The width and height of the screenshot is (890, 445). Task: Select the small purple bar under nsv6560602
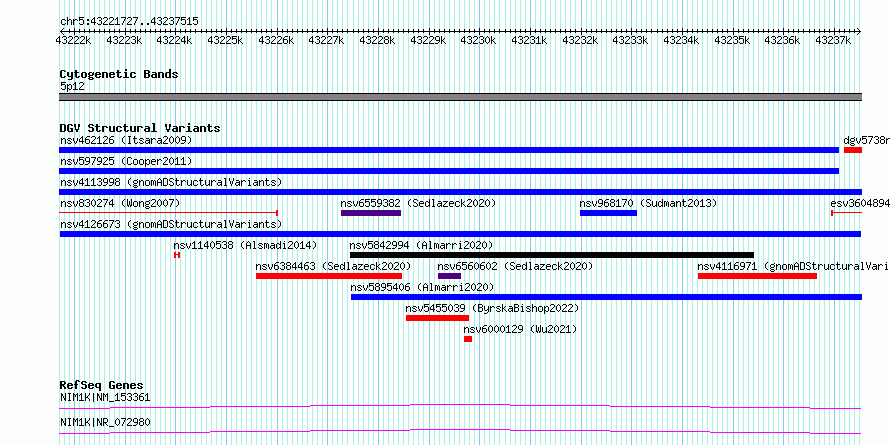click(450, 276)
